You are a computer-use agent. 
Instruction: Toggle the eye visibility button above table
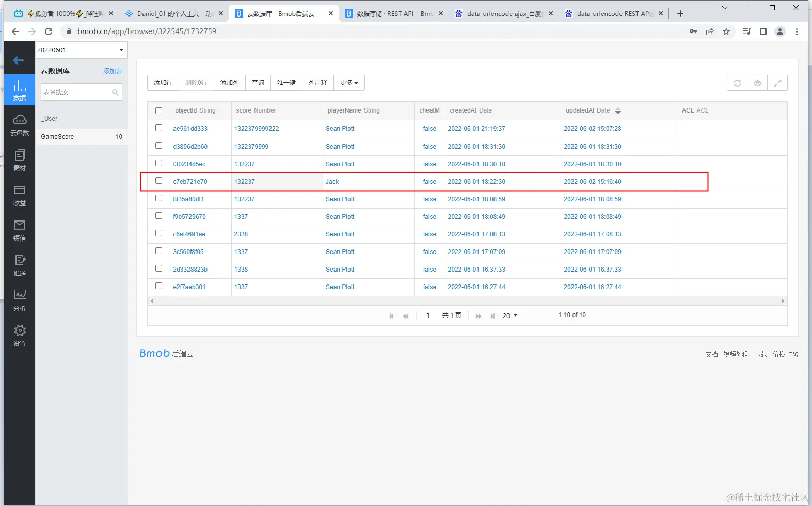(757, 83)
